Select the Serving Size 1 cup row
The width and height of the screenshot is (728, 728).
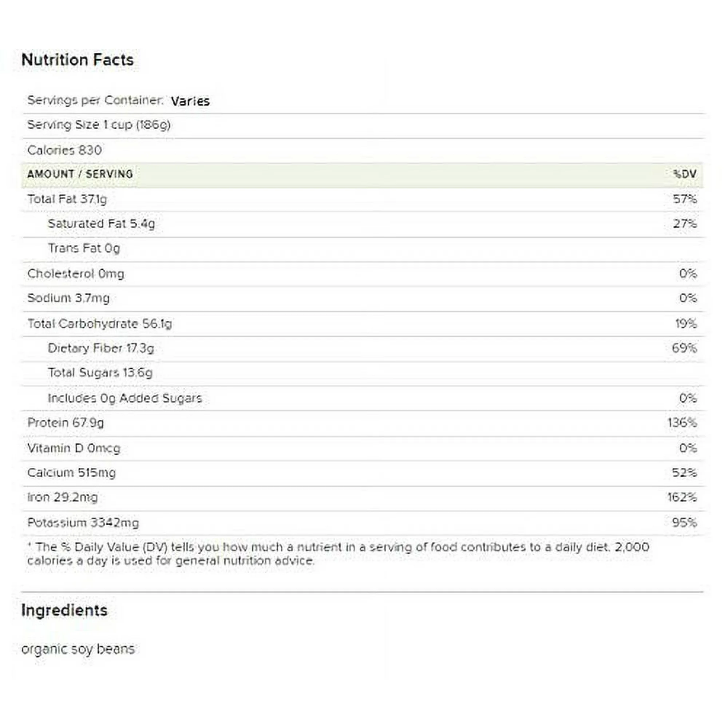[99, 125]
